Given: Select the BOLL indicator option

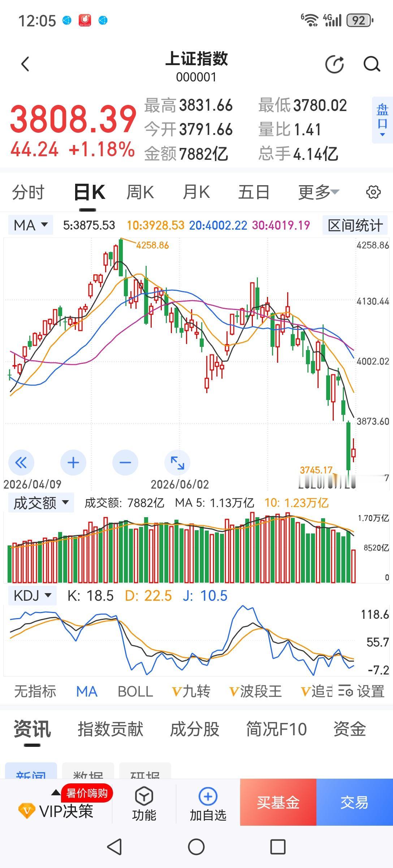Looking at the screenshot, I should click(135, 691).
